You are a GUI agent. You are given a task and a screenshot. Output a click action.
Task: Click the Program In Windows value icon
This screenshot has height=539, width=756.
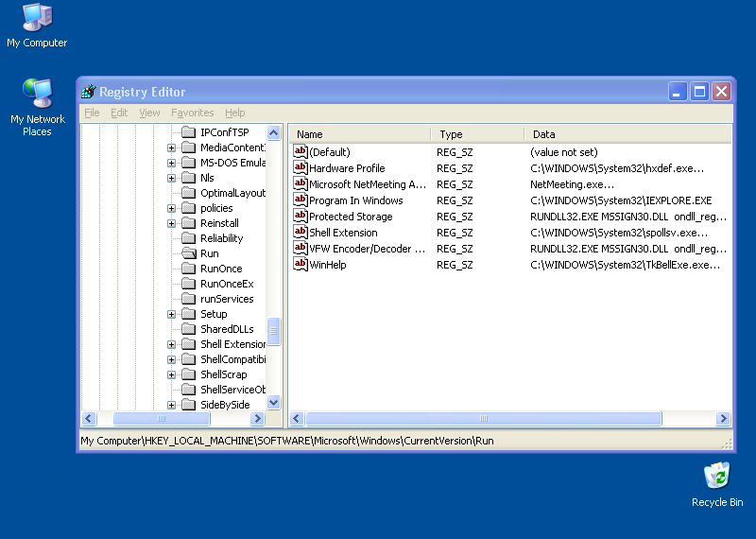point(301,200)
